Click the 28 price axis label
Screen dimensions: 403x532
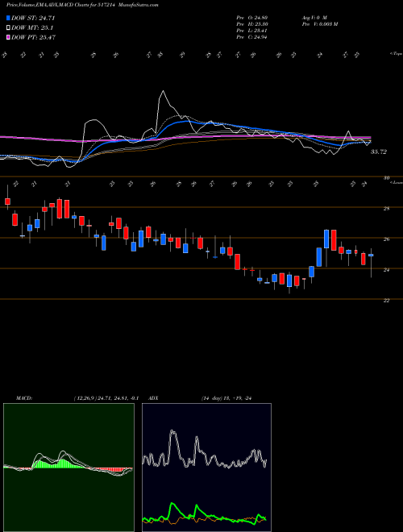pos(386,209)
